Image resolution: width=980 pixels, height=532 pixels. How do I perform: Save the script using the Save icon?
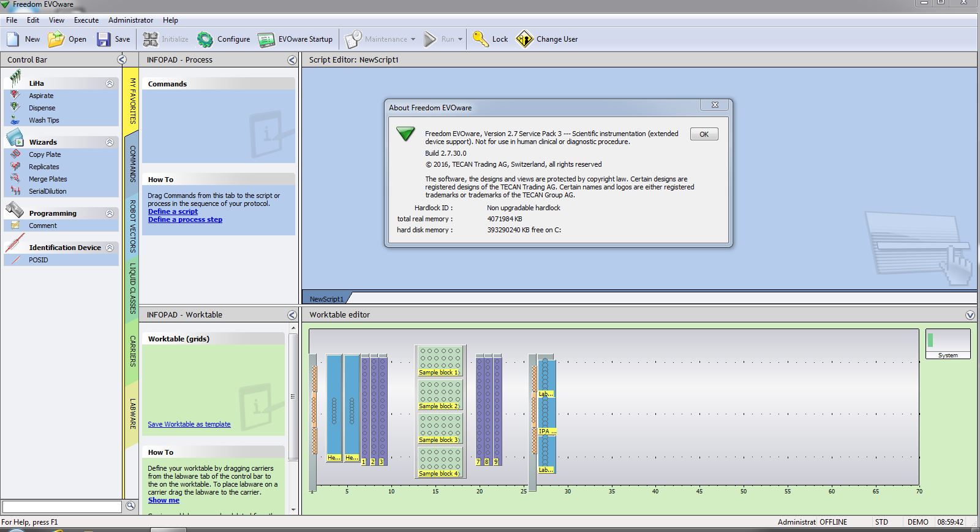[104, 39]
